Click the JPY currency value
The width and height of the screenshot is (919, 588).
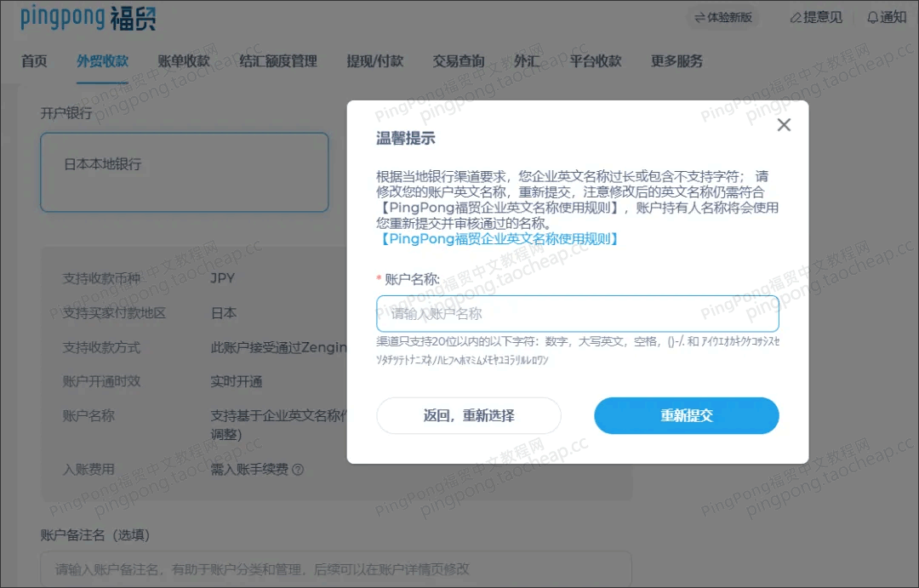pos(223,278)
